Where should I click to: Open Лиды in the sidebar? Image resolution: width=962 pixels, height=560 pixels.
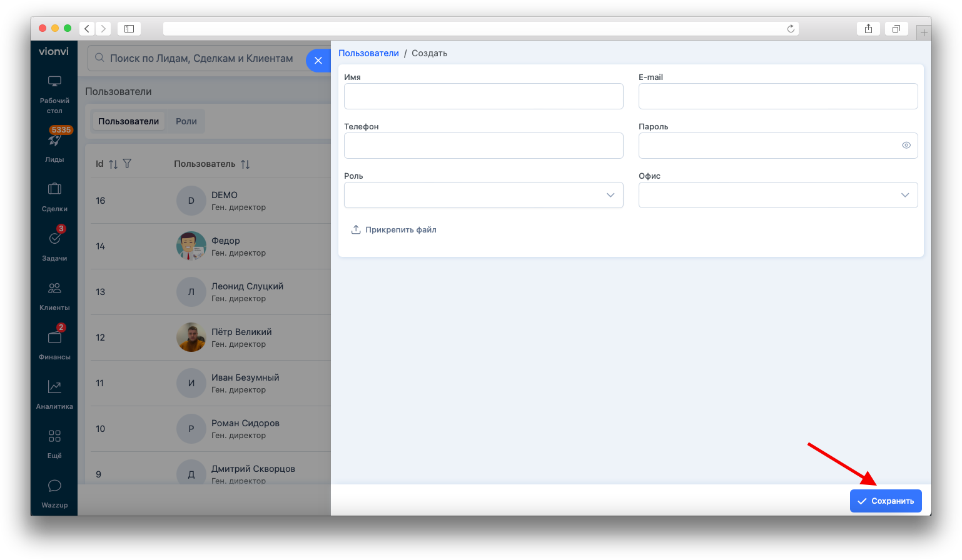54,141
